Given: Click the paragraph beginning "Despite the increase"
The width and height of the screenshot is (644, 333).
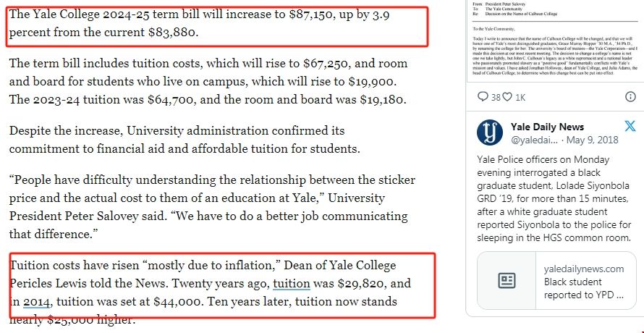Looking at the screenshot, I should tap(185, 140).
